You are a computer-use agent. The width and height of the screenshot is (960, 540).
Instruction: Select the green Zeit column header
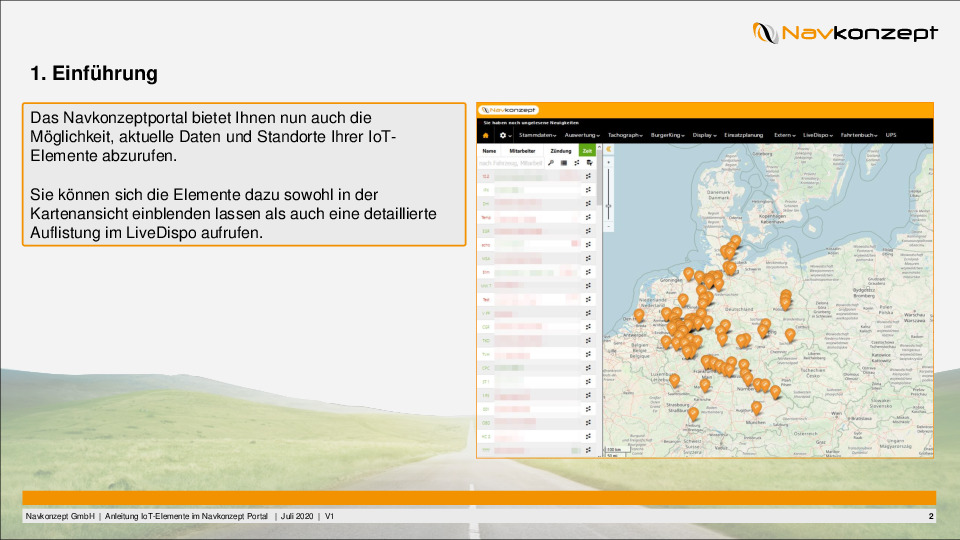pyautogui.click(x=587, y=151)
